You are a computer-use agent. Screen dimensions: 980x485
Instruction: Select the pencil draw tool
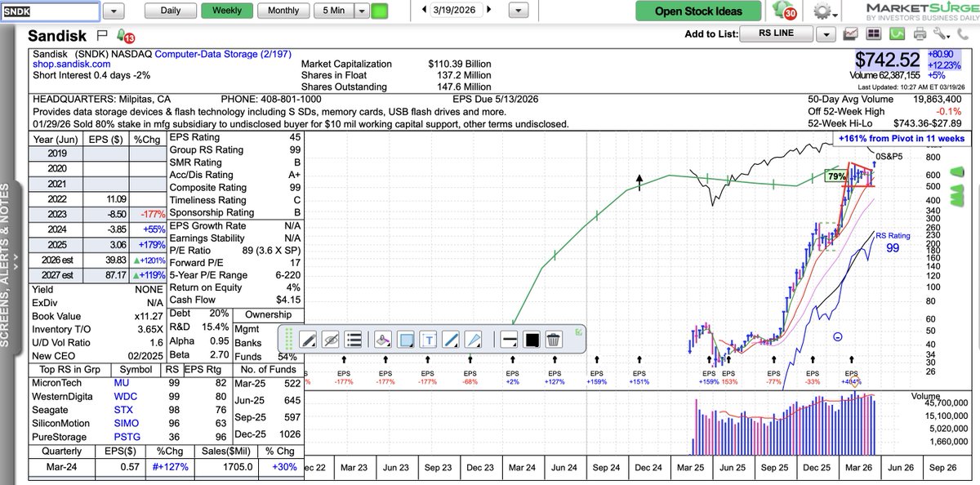pyautogui.click(x=308, y=339)
